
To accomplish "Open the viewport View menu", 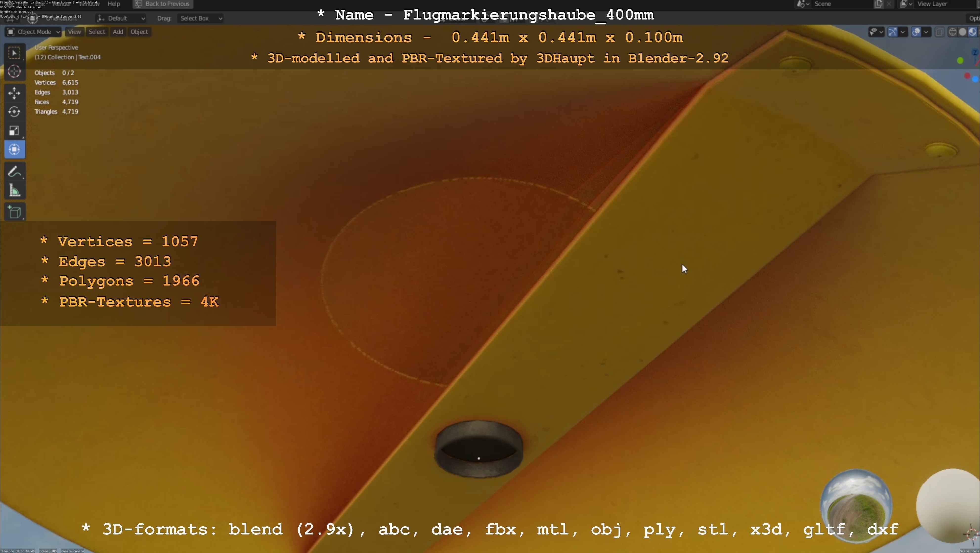I will point(74,32).
